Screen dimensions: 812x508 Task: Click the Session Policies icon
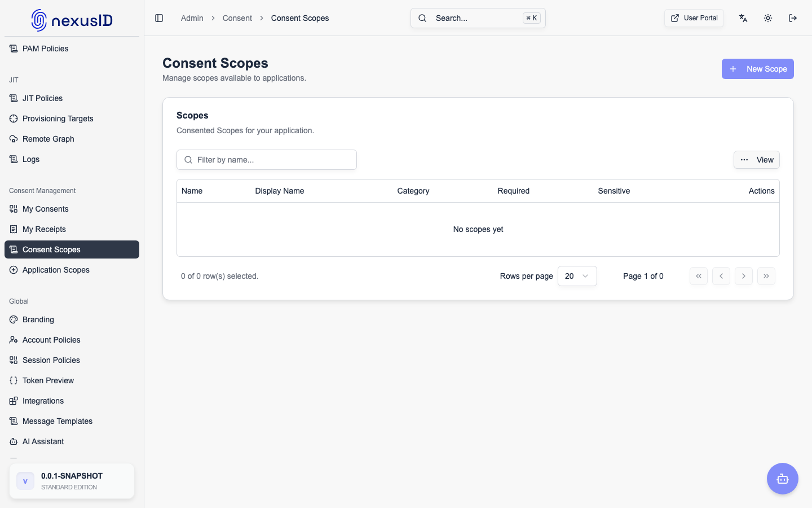pos(14,360)
